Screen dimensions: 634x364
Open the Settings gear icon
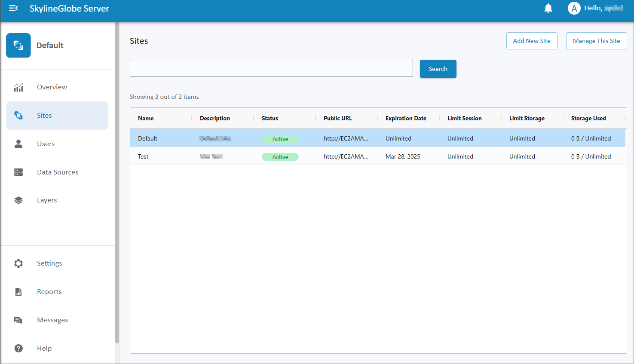tap(18, 263)
